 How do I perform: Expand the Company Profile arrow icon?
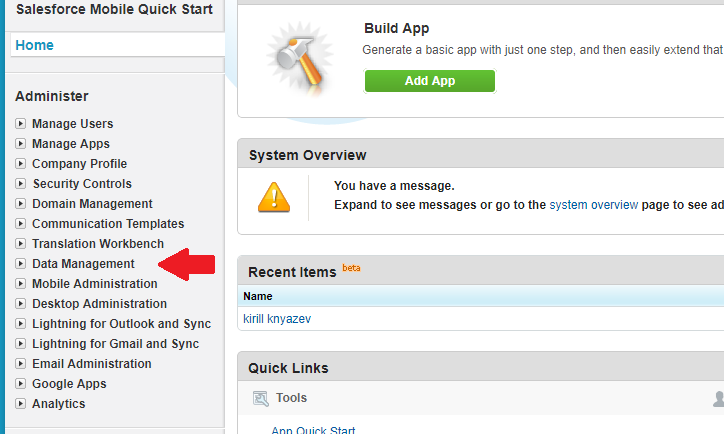coord(21,164)
